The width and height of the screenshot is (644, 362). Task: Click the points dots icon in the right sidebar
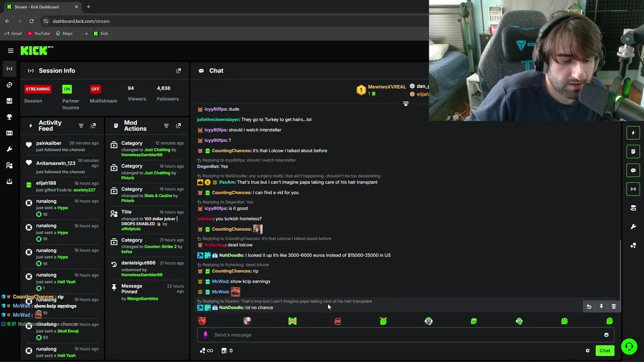pos(633,245)
